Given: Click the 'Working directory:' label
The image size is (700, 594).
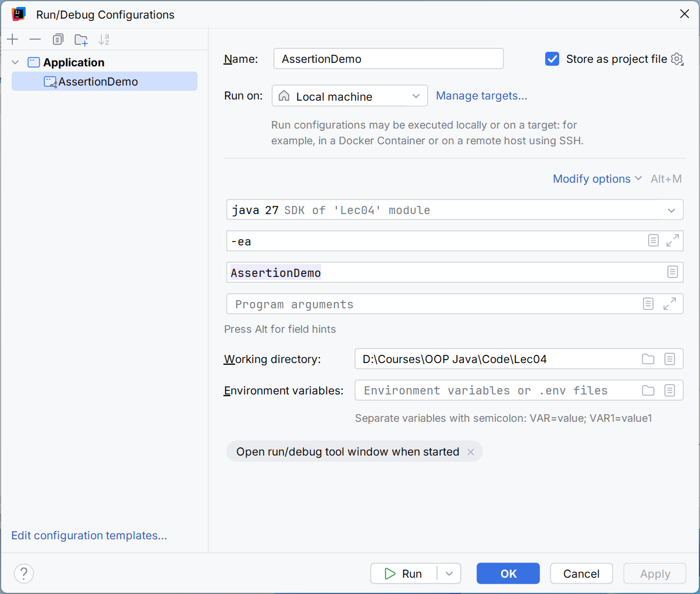Looking at the screenshot, I should coord(272,359).
